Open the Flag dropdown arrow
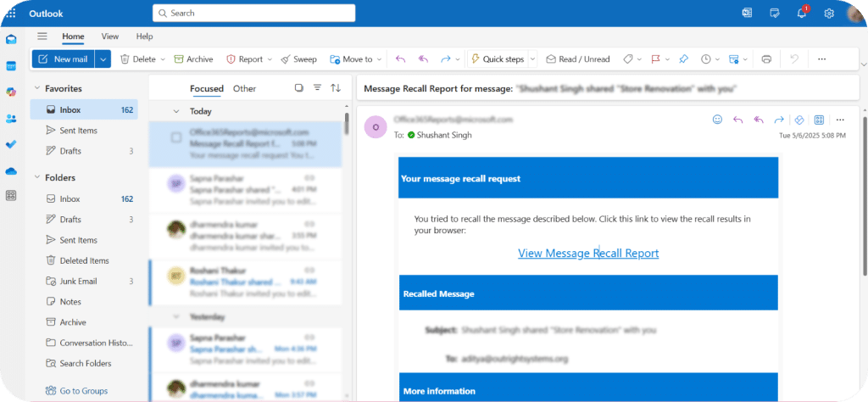 pyautogui.click(x=668, y=59)
